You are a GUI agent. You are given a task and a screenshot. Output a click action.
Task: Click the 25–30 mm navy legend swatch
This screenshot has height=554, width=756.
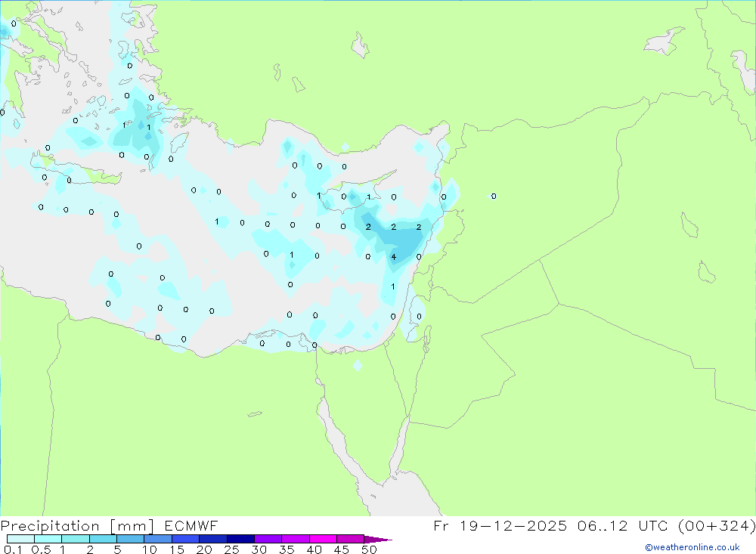pos(240,539)
